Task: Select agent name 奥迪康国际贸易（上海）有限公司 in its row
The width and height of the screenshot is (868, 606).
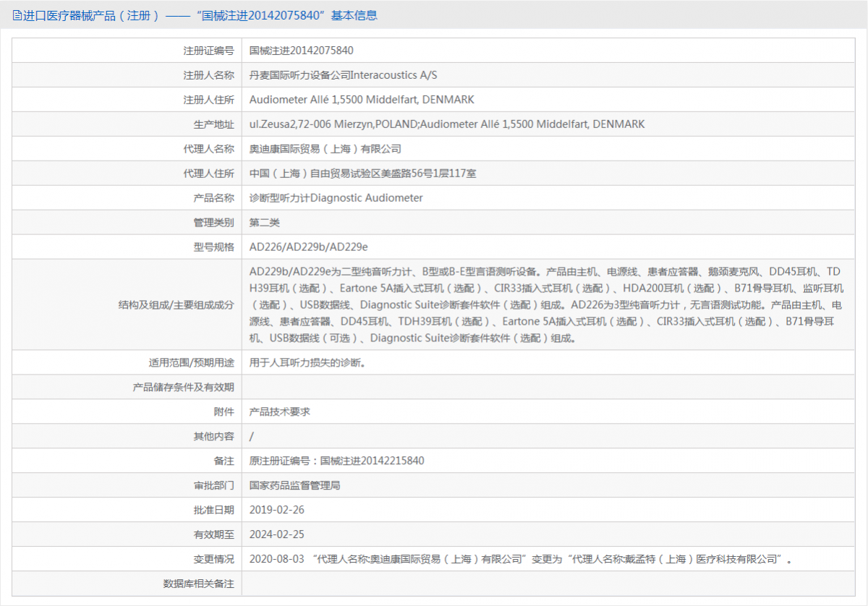Action: tap(325, 149)
